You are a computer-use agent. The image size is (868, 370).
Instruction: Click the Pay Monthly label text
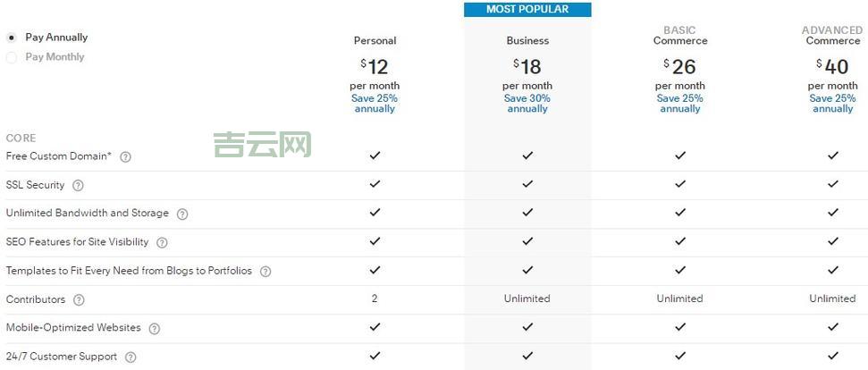[55, 57]
